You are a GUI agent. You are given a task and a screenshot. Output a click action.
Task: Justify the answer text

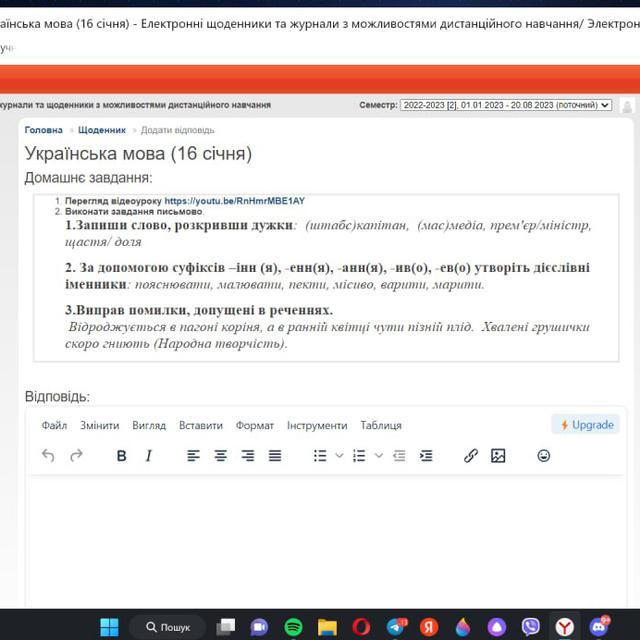[x=275, y=456]
